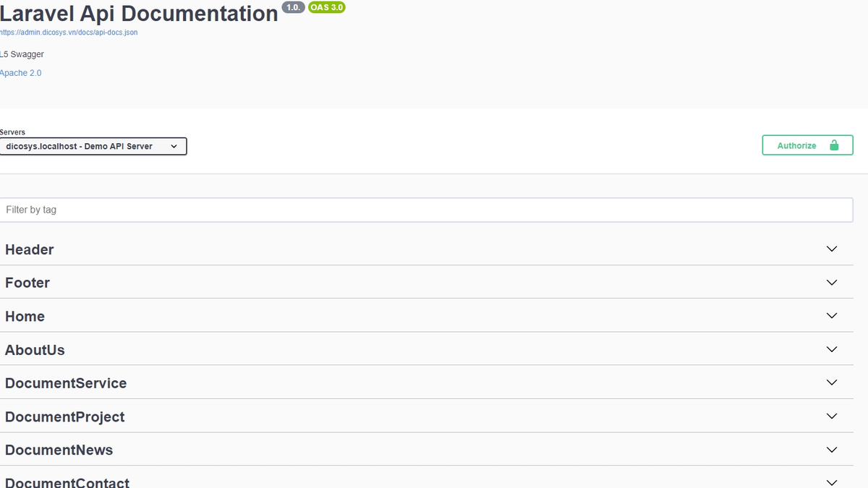The height and width of the screenshot is (488, 868).
Task: Select the AboutUs tag title
Action: [x=35, y=350]
